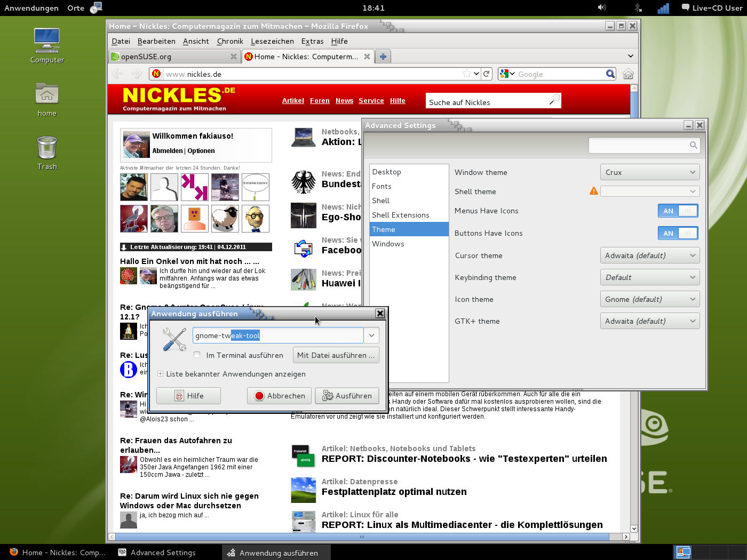Open Orte menu in top panel
The height and width of the screenshot is (560, 747).
(x=76, y=8)
